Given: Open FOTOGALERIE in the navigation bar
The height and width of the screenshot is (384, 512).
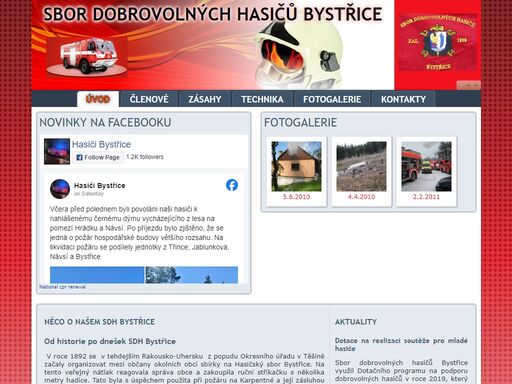Looking at the screenshot, I should pos(332,99).
